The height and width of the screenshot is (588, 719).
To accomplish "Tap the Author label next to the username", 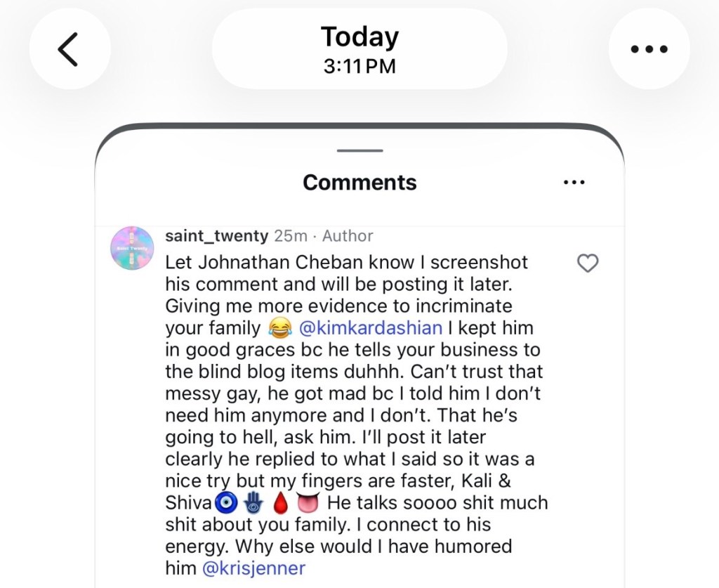I will pos(348,236).
